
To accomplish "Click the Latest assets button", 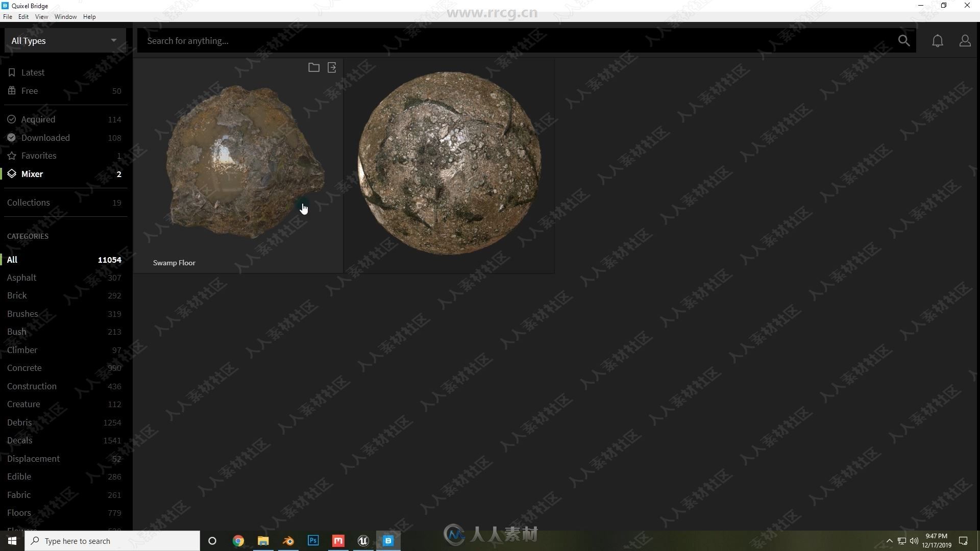I will (32, 72).
